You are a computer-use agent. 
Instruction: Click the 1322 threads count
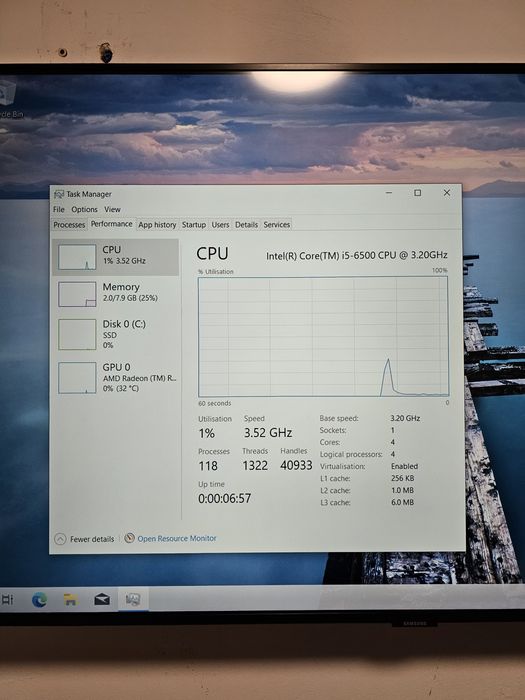pyautogui.click(x=255, y=466)
